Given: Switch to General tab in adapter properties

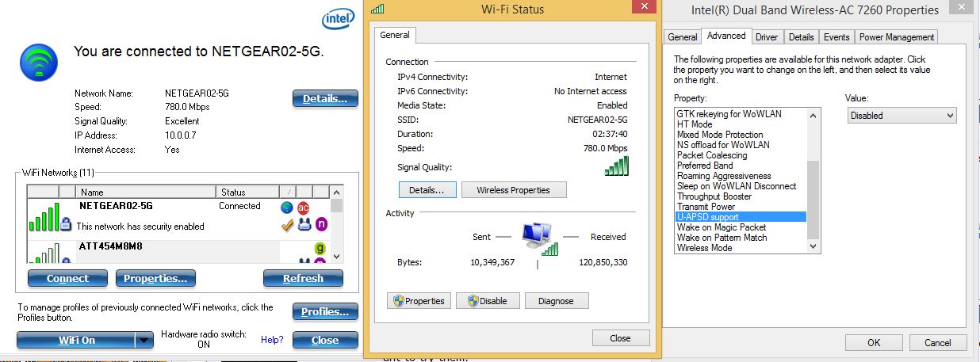Looking at the screenshot, I should [683, 37].
